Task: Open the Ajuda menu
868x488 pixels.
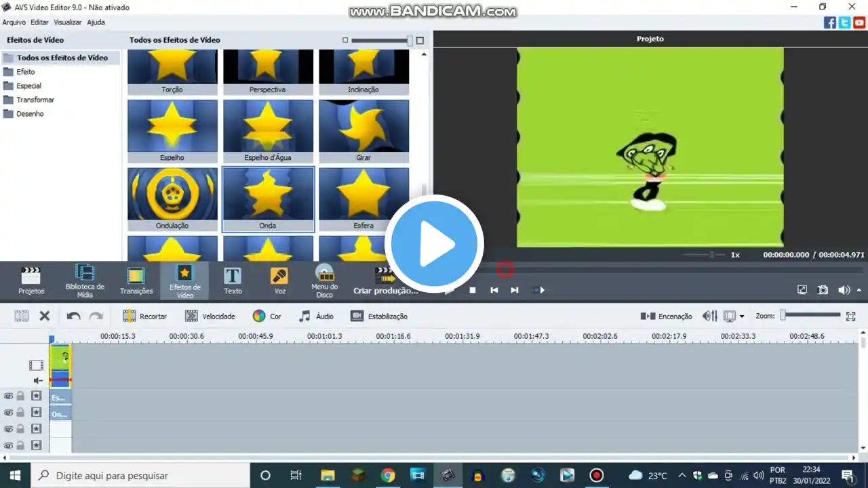Action: pos(96,22)
